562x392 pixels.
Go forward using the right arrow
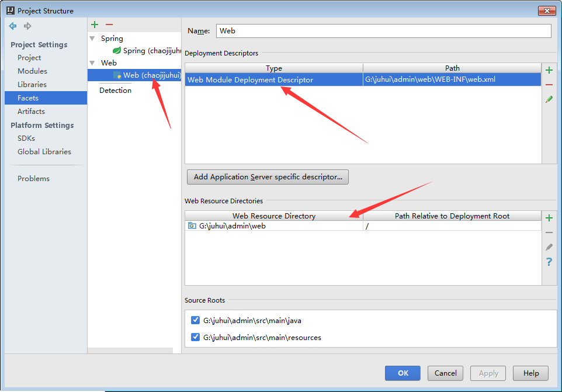[27, 26]
